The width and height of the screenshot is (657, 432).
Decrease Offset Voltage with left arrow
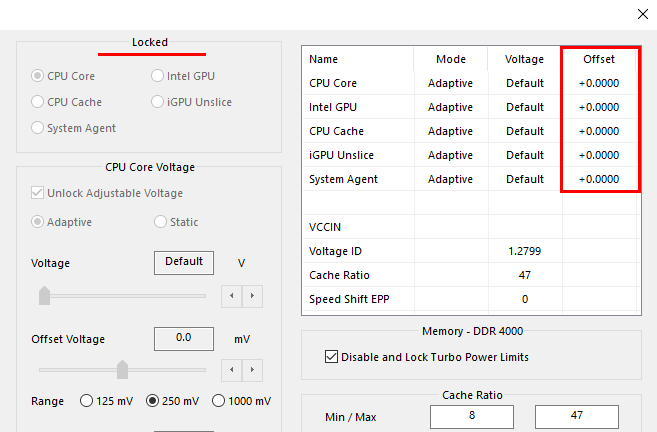click(231, 370)
